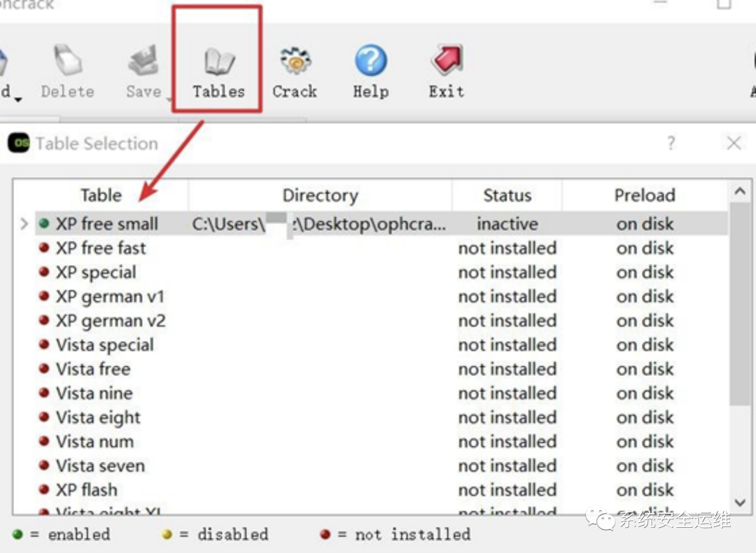The width and height of the screenshot is (756, 553).
Task: Open the Save button dropdown arrow
Action: [169, 99]
